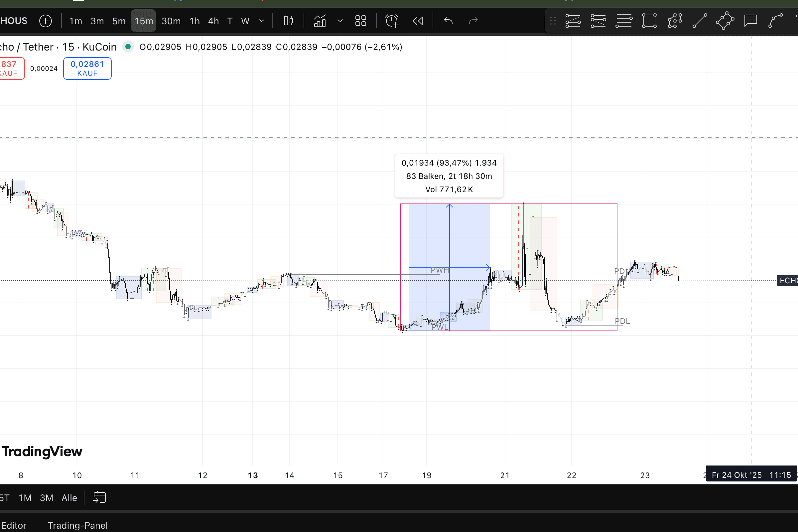Open the Indicators menu icon
The width and height of the screenshot is (798, 532).
pyautogui.click(x=320, y=21)
